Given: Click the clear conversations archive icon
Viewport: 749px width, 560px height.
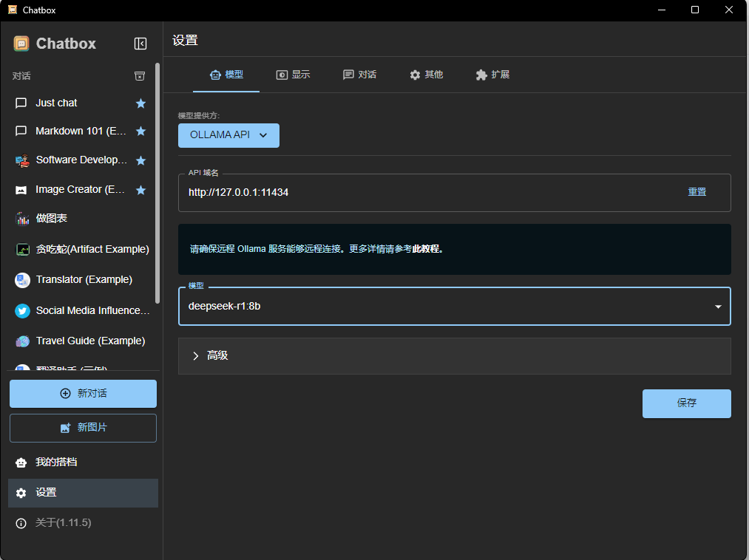Looking at the screenshot, I should pyautogui.click(x=140, y=76).
